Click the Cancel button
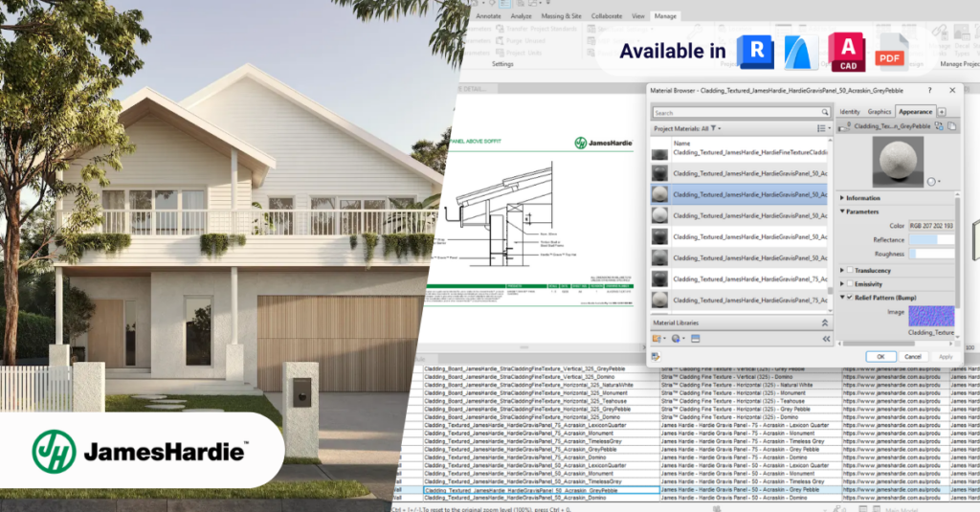 tap(912, 356)
